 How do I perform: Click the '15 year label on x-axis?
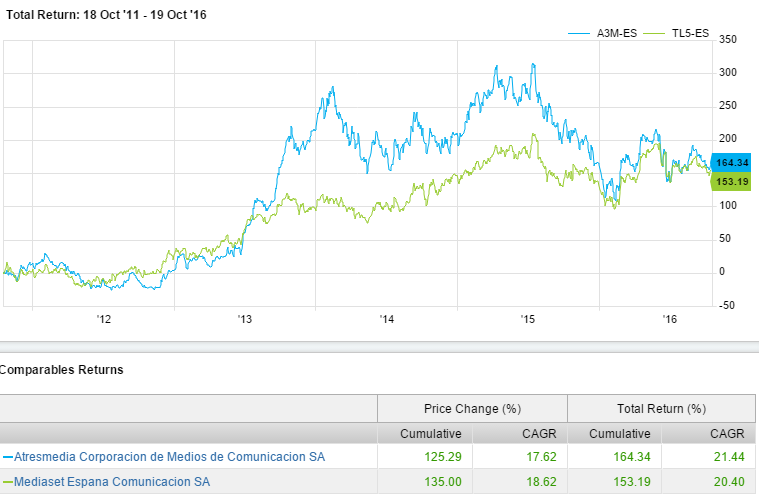(529, 319)
